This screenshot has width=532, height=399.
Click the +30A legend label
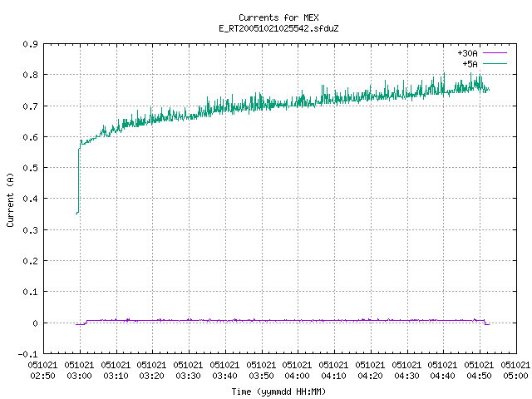pyautogui.click(x=467, y=53)
